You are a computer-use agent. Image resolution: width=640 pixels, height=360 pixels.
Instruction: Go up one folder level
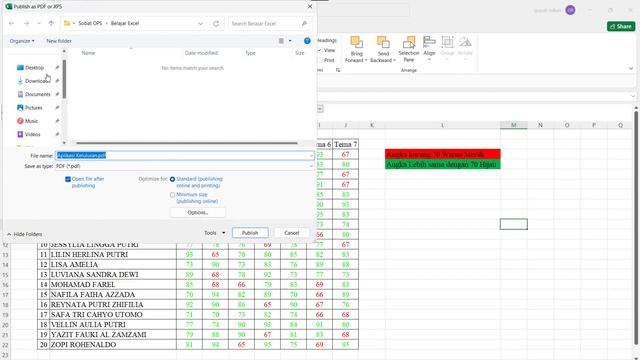point(51,24)
